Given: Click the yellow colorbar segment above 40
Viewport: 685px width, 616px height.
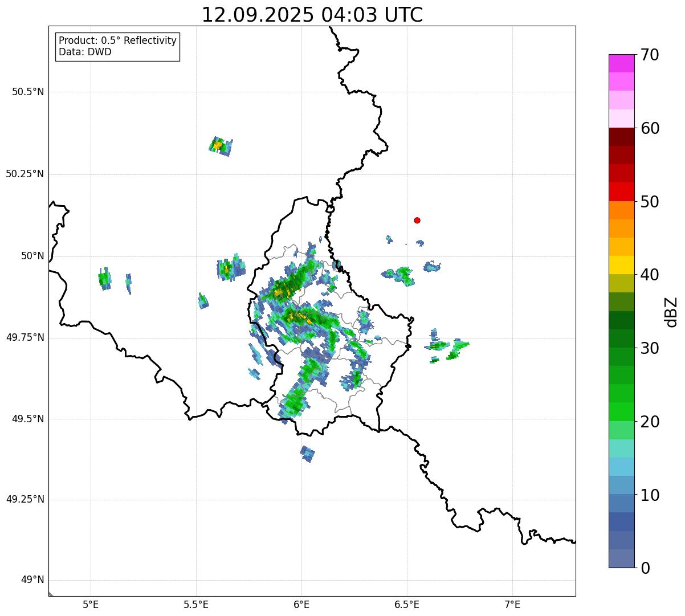Looking at the screenshot, I should click(x=621, y=265).
